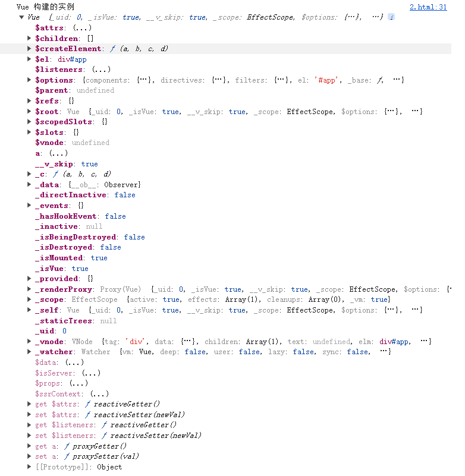The image size is (465, 476).
Task: Expand the $el div#app node
Action: pos(29,59)
